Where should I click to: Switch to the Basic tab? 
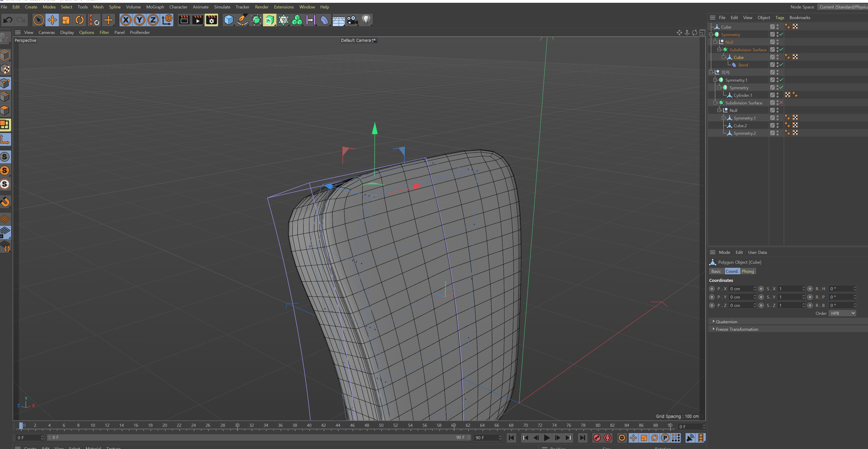coord(716,271)
